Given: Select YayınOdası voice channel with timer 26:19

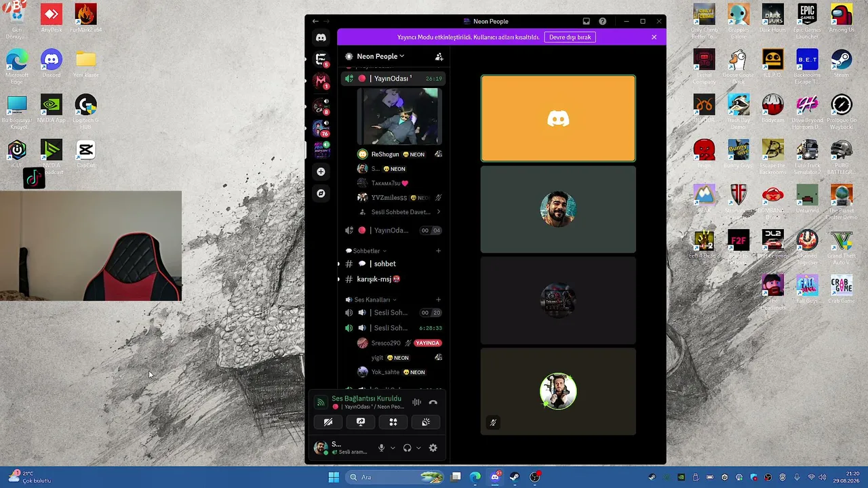Looking at the screenshot, I should click(393, 79).
